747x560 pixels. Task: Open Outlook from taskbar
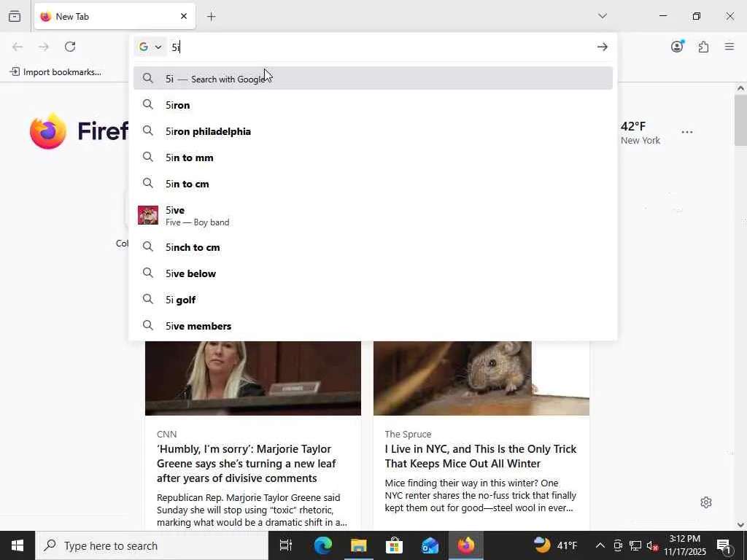click(x=430, y=545)
